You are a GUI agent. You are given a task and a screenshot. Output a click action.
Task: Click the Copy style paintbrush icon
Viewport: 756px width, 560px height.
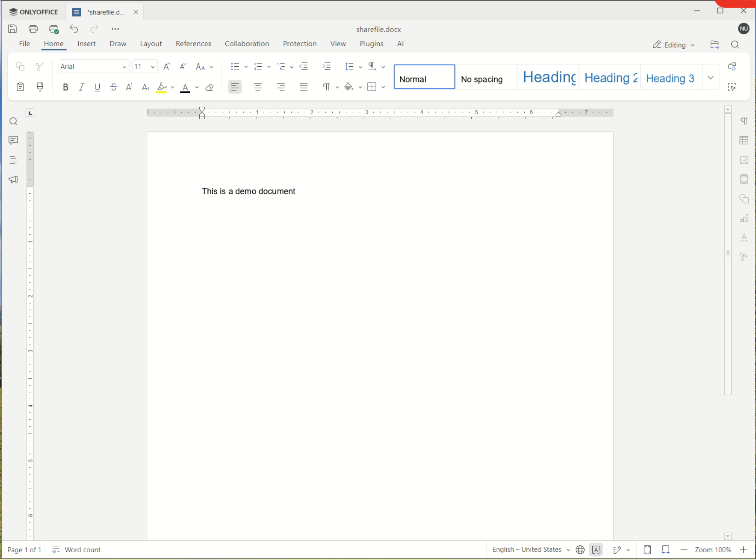click(x=40, y=87)
